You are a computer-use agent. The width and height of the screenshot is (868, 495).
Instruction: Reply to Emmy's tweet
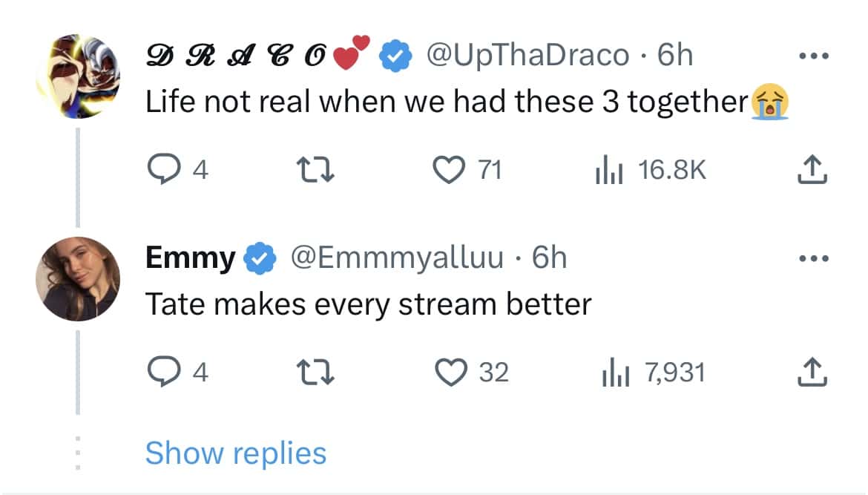click(161, 371)
